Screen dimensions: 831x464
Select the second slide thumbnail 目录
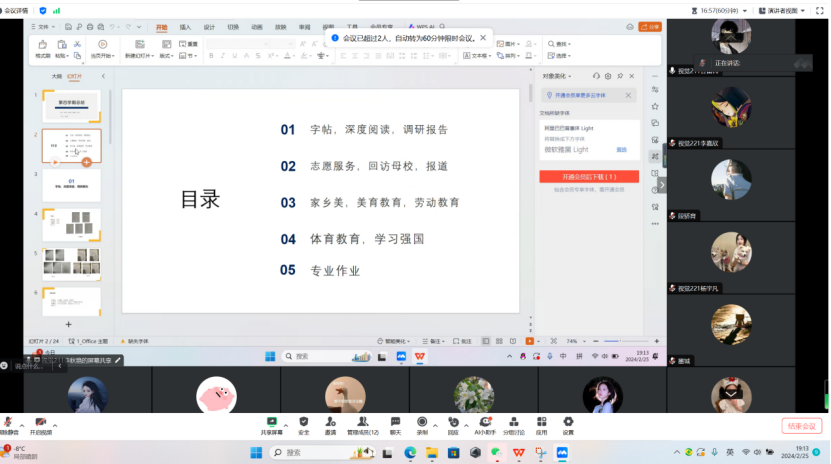click(x=71, y=146)
